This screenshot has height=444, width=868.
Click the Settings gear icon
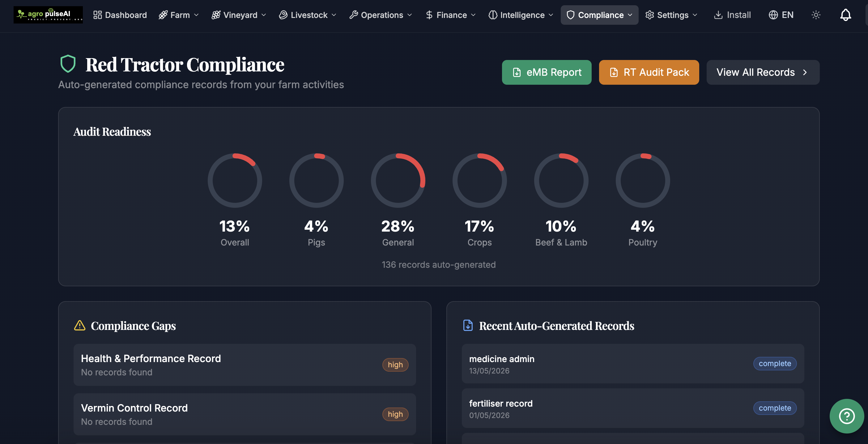(650, 15)
